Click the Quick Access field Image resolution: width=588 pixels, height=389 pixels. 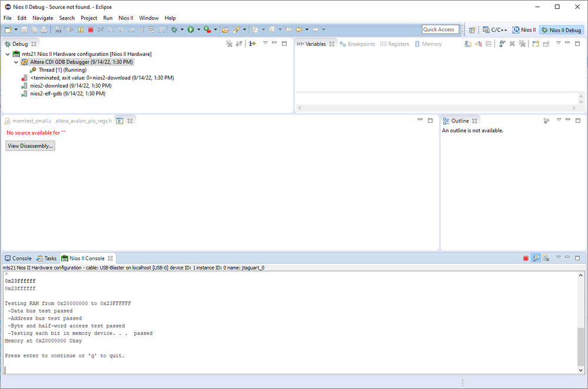click(x=441, y=29)
